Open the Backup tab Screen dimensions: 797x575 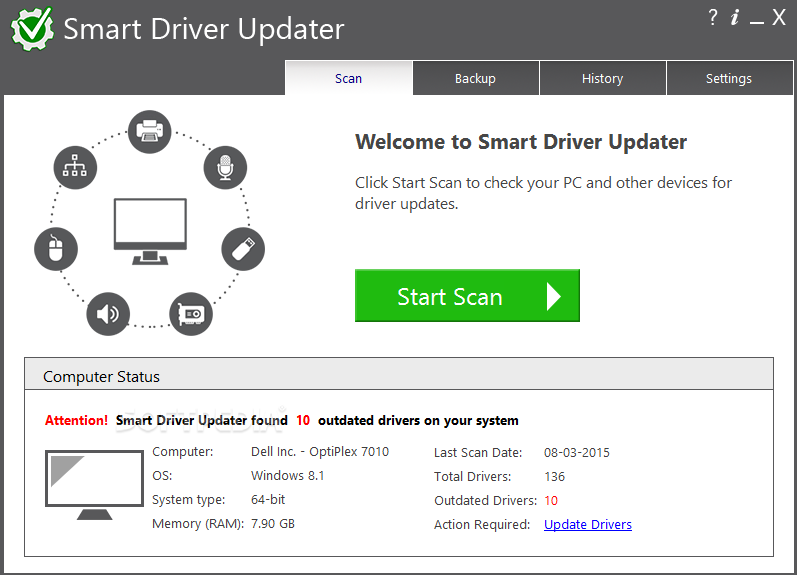(x=475, y=78)
